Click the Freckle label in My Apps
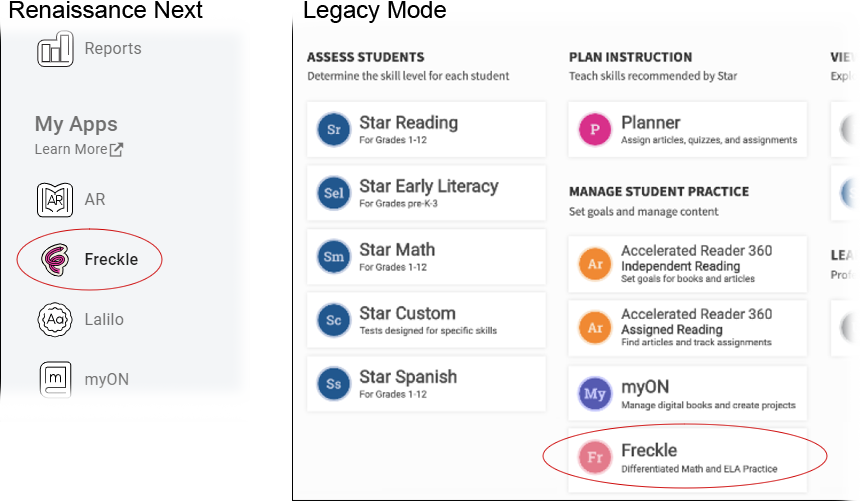This screenshot has height=501, width=860. pos(111,260)
